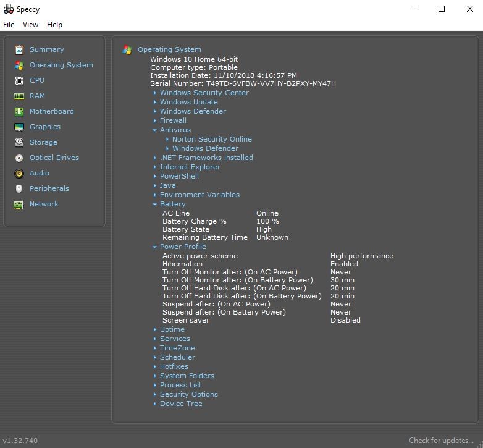Click the Operating System Windows flag sidebar icon
The width and height of the screenshot is (483, 448).
click(19, 65)
